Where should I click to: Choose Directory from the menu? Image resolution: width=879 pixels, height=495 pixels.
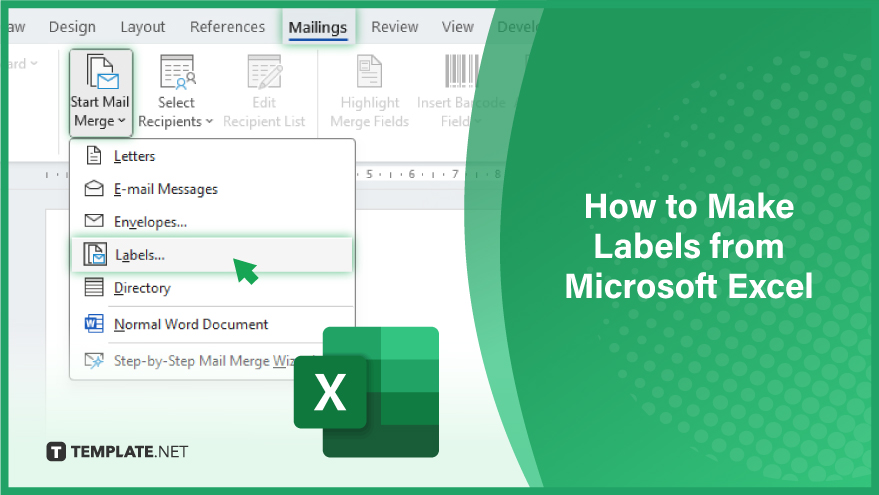[212, 288]
